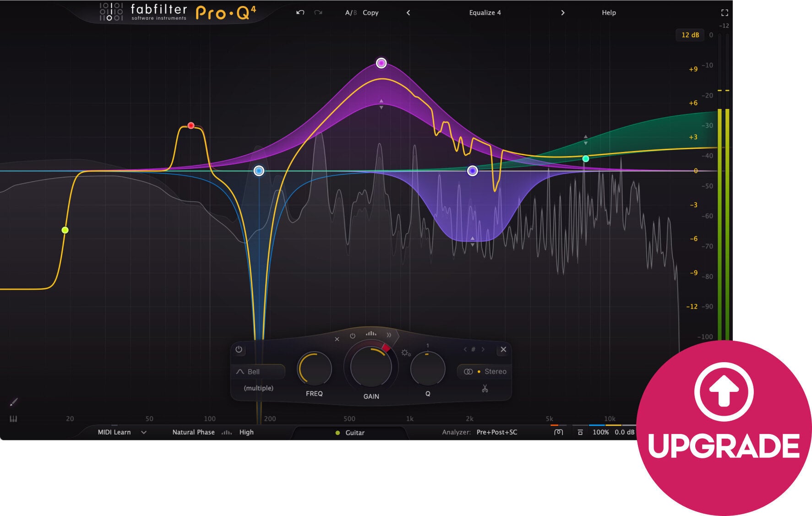Click the Pre+Post+SC analyzer setting
This screenshot has height=516, width=812.
(496, 432)
